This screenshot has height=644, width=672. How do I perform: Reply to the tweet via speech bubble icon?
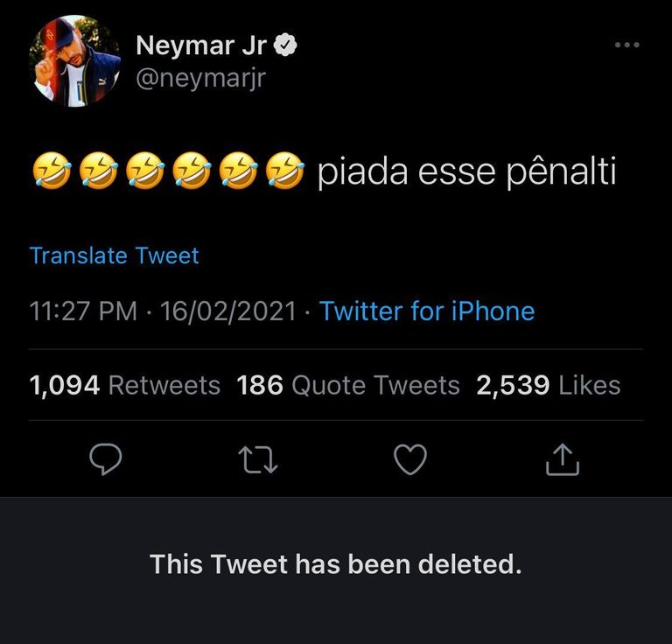(104, 459)
